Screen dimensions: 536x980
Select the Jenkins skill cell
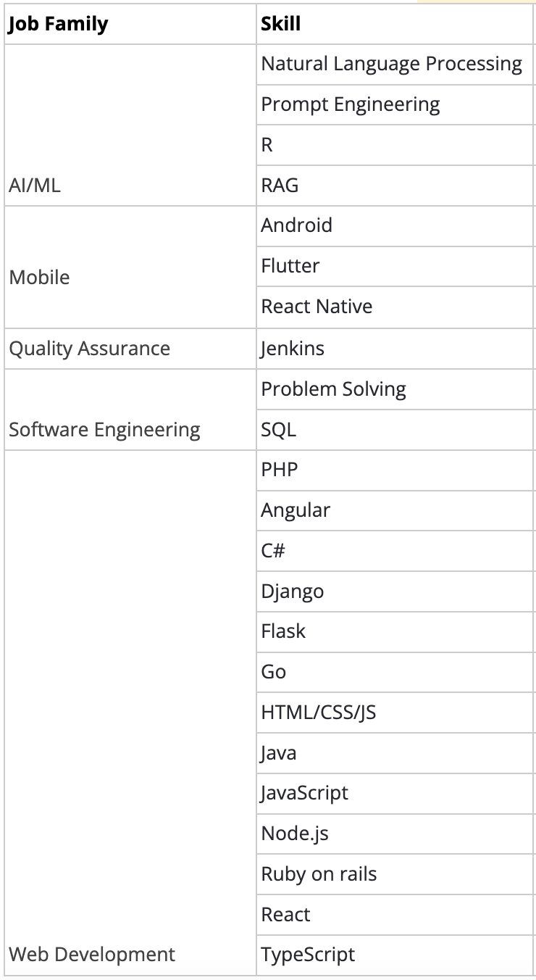293,349
